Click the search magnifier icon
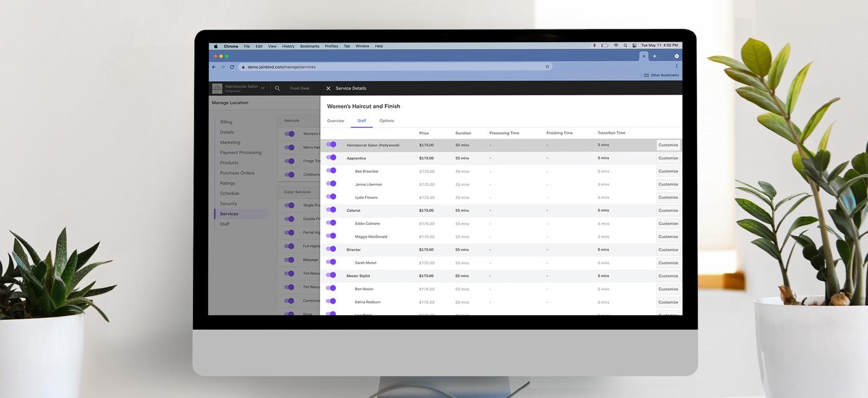The height and width of the screenshot is (398, 868). click(x=278, y=88)
